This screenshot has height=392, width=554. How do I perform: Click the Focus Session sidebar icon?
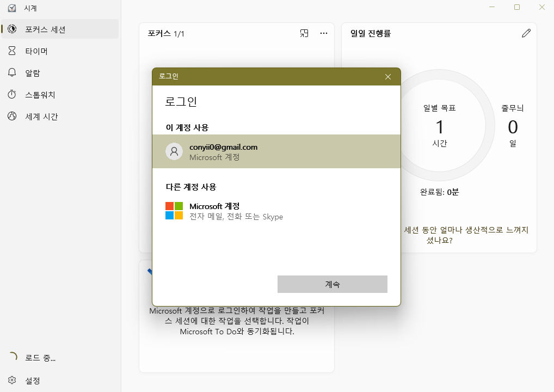[x=12, y=29]
